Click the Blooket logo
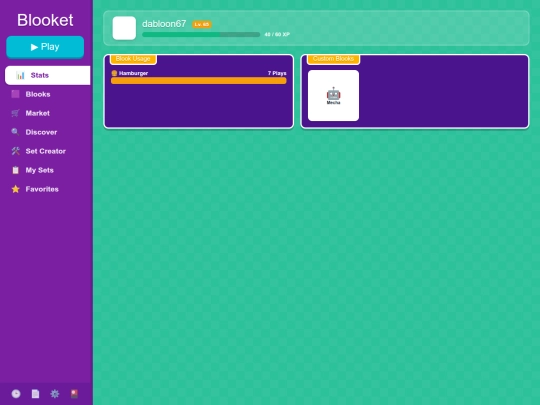This screenshot has height=405, width=540. 45,20
